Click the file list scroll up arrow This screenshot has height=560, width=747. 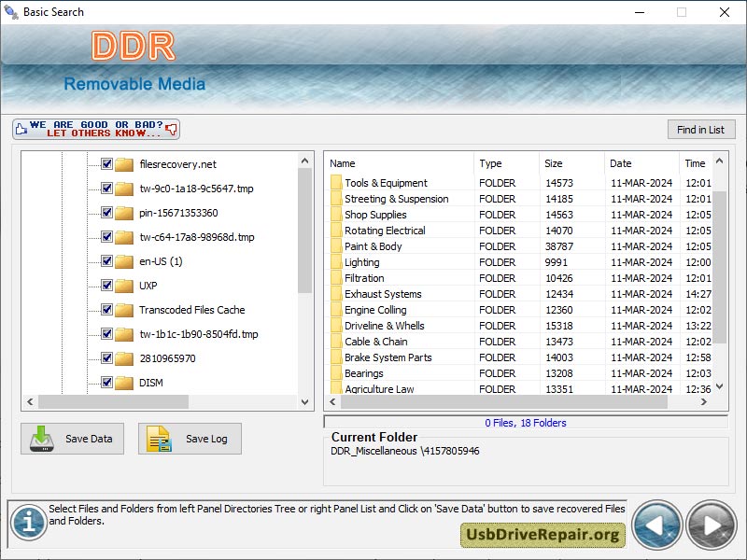pos(720,161)
